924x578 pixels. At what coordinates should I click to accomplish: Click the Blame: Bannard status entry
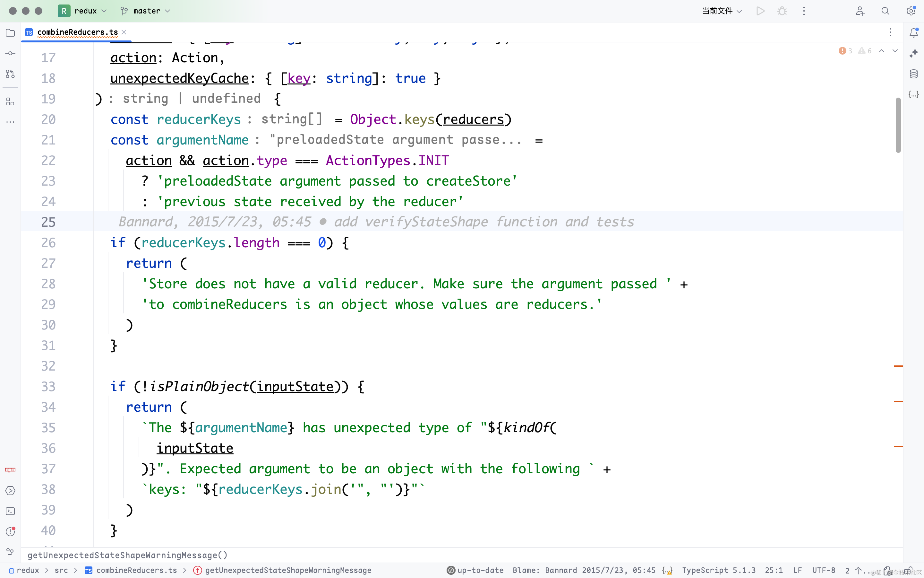tap(584, 570)
